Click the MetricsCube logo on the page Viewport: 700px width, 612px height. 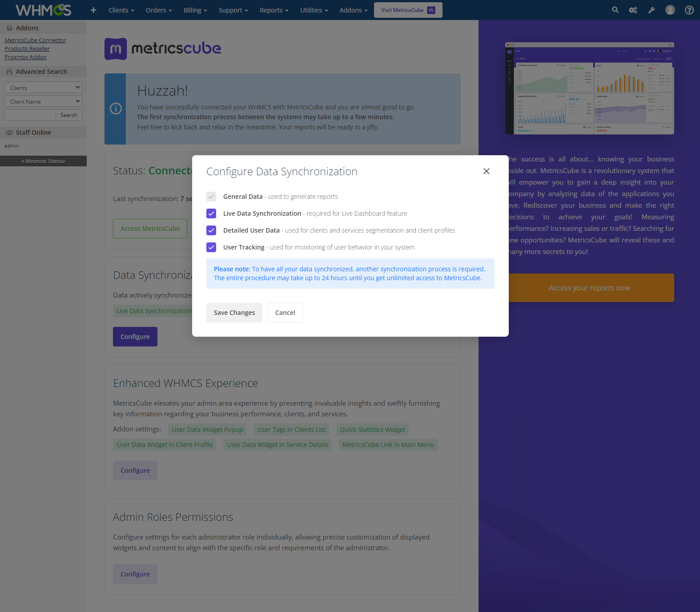pos(163,48)
